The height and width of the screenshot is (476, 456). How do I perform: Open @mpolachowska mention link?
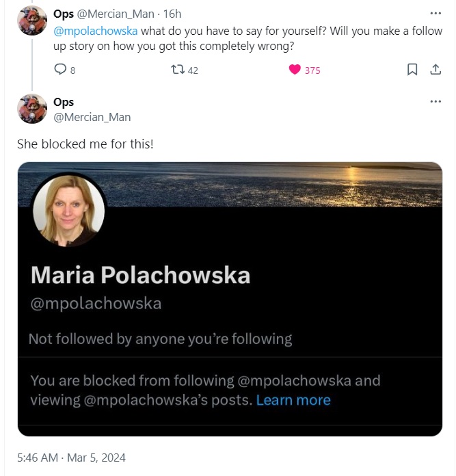(x=95, y=31)
